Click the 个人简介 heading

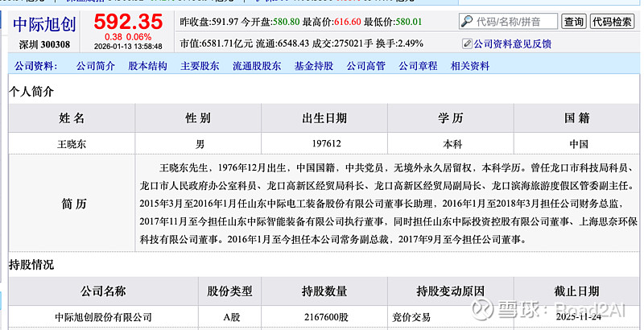(31, 92)
